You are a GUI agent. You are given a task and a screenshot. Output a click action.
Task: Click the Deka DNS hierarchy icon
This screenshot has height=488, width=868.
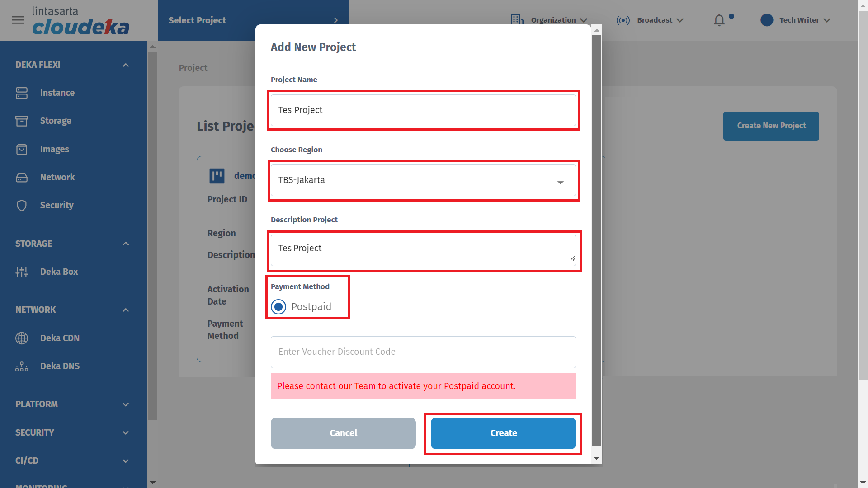click(x=22, y=366)
